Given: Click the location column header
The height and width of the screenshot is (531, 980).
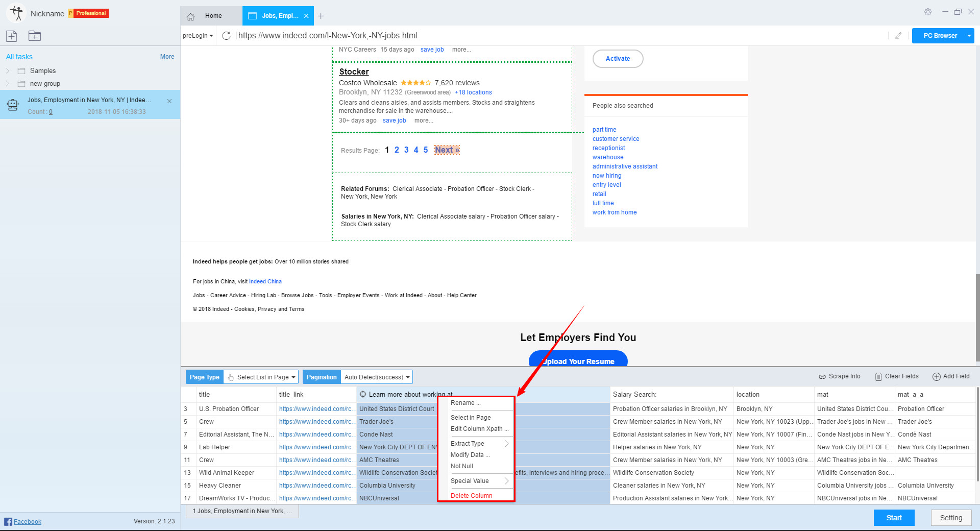Looking at the screenshot, I should point(773,394).
